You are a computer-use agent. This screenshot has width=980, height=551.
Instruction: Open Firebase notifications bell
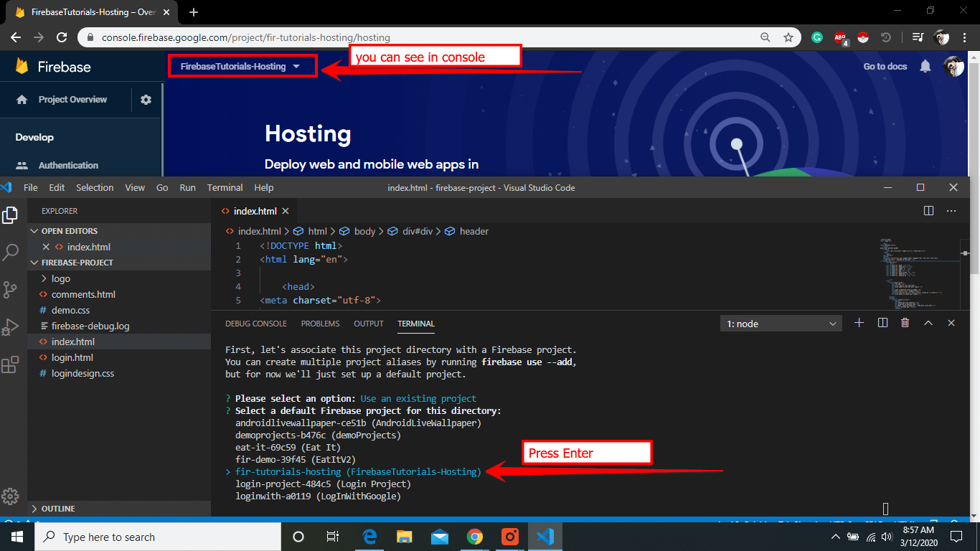925,67
